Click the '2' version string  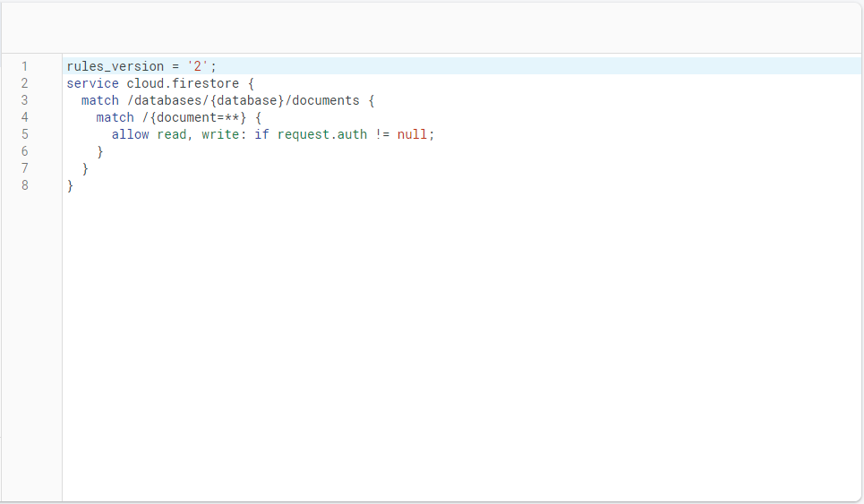coord(198,66)
